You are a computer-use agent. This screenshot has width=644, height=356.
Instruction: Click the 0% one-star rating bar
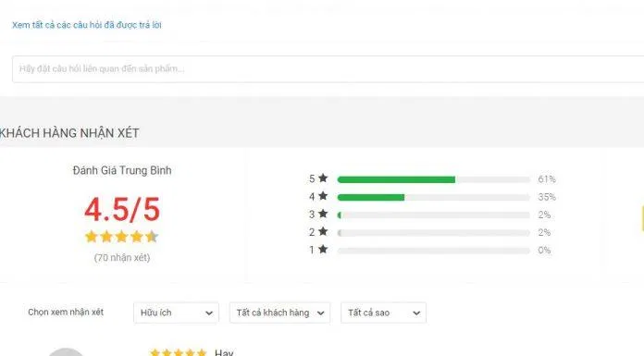click(434, 251)
